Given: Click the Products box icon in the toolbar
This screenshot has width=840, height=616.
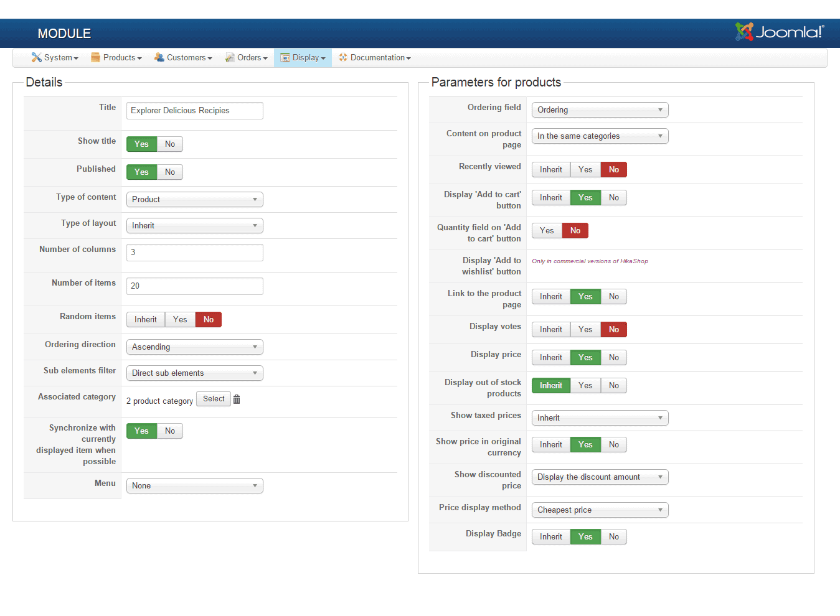Looking at the screenshot, I should pyautogui.click(x=95, y=57).
